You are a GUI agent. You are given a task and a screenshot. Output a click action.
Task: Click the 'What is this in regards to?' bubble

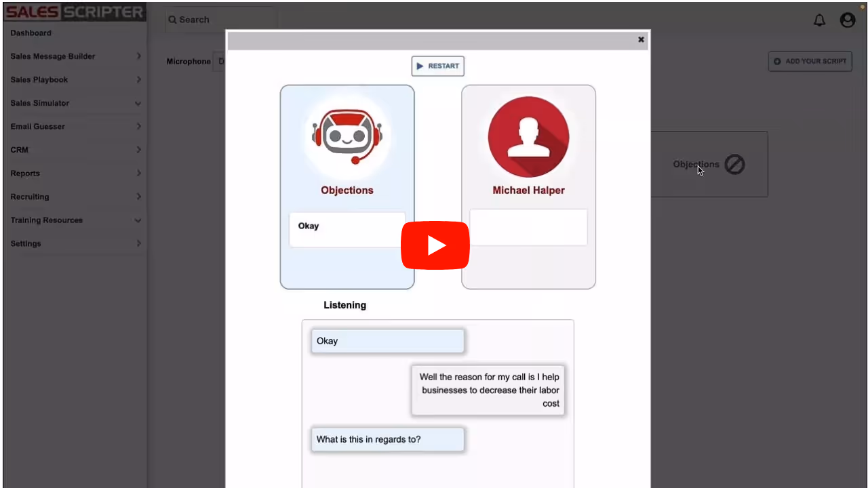tap(388, 439)
